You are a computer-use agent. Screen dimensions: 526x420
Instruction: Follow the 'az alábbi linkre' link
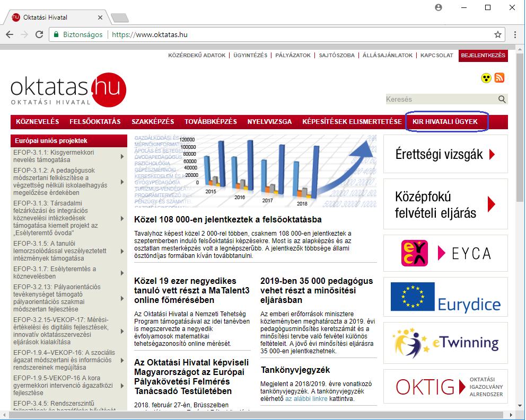(306, 399)
